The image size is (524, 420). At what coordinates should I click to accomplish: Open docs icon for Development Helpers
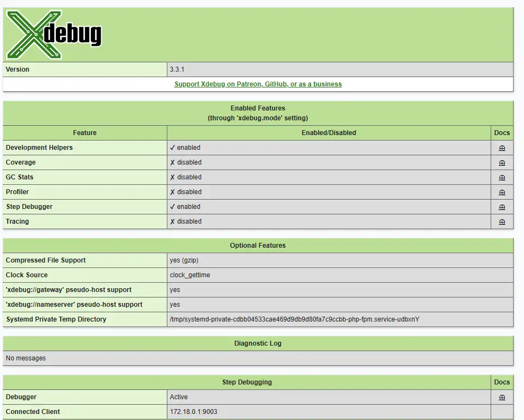[x=502, y=148]
